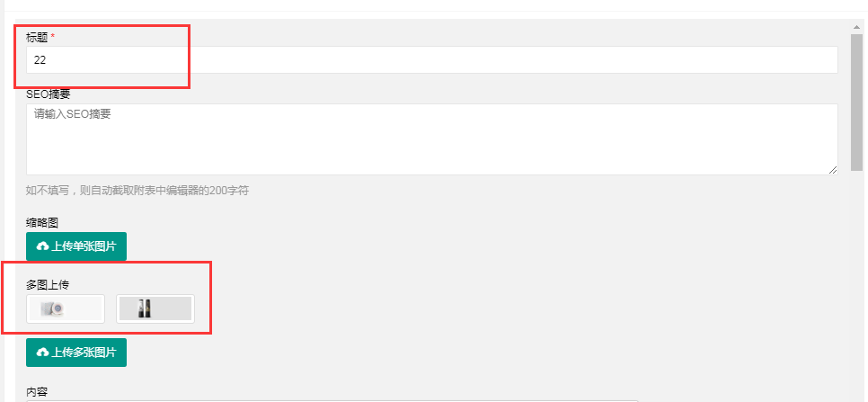The height and width of the screenshot is (402, 868).
Task: Open the black speakers thumbnail under 多图上传
Action: [155, 309]
